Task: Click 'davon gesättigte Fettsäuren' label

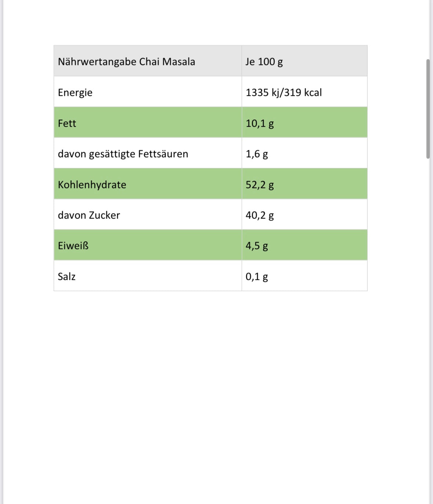Action: [x=123, y=154]
